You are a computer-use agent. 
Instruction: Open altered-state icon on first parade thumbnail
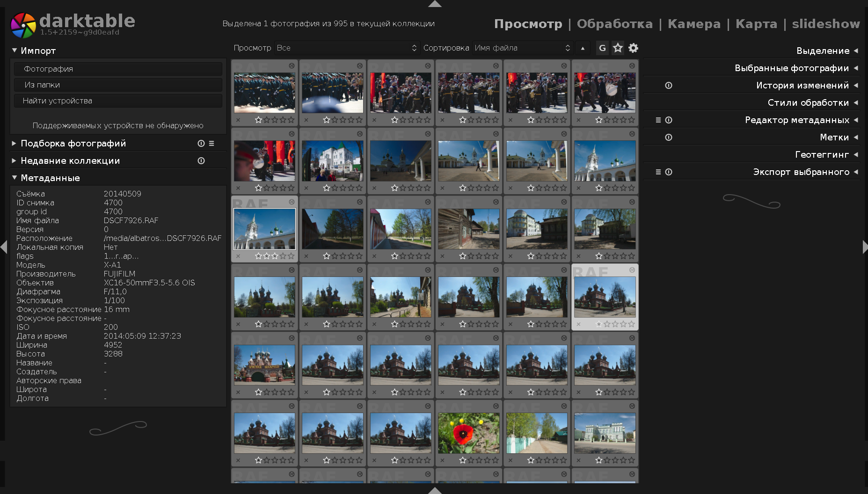click(x=292, y=66)
